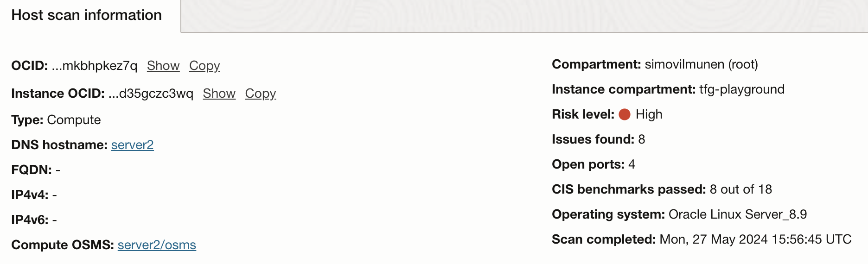Screen dimensions: 868x264
Task: Click the Scan completed timestamp
Action: pos(756,239)
